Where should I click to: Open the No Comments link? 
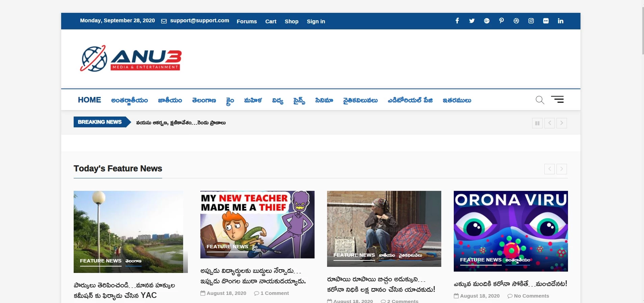(x=531, y=296)
